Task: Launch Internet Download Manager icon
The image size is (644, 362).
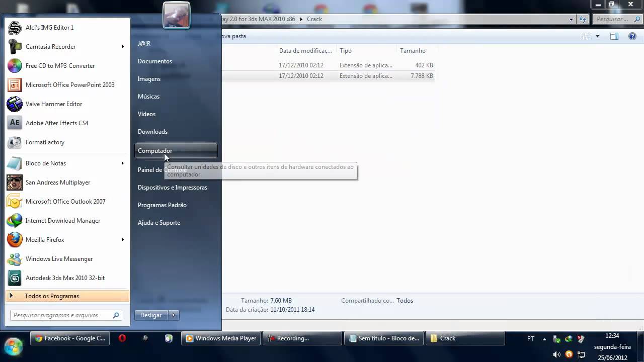Action: pyautogui.click(x=15, y=221)
